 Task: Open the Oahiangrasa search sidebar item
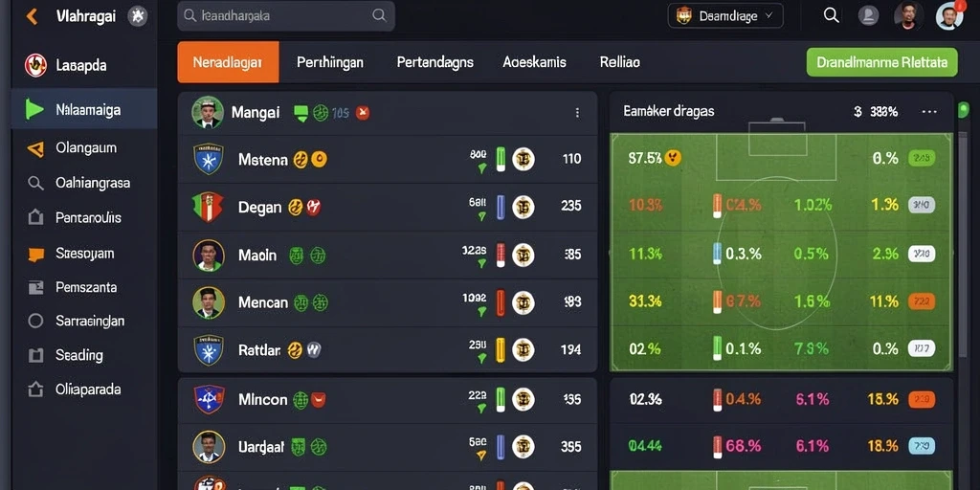click(x=79, y=183)
